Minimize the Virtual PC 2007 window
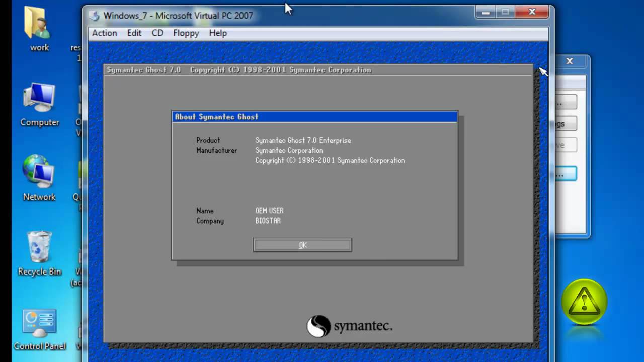 486,12
